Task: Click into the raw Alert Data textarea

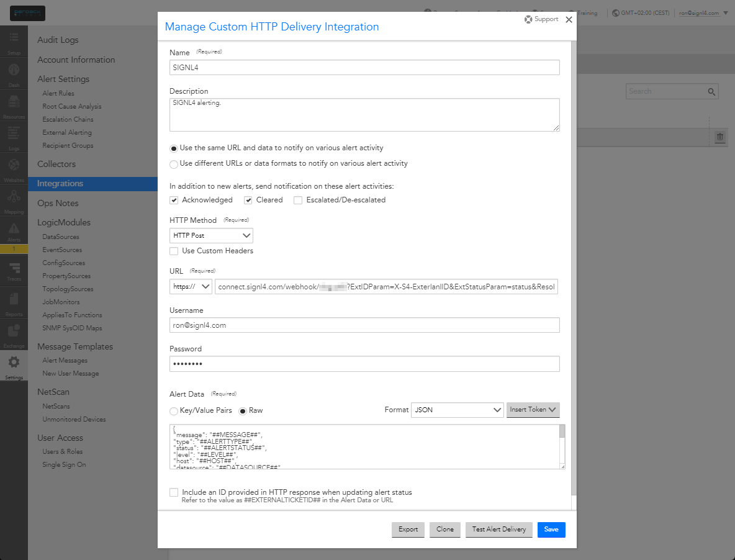Action: tap(364, 446)
